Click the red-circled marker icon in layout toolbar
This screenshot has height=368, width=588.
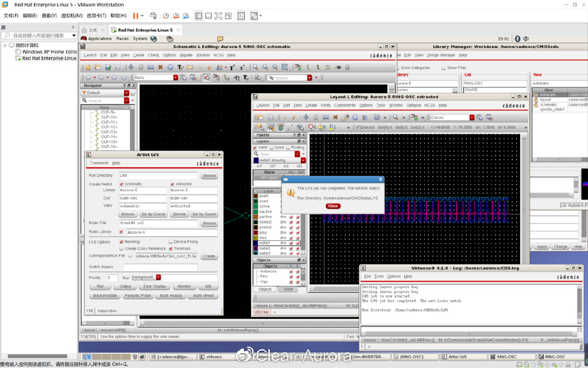[x=312, y=127]
